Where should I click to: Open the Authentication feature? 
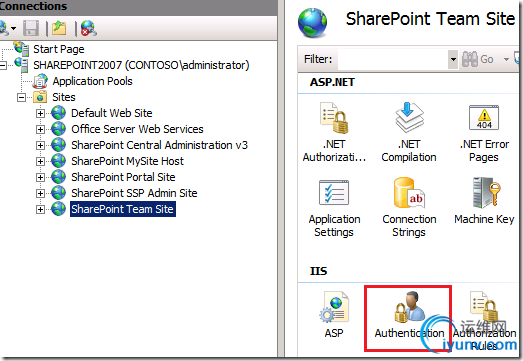[x=409, y=315]
